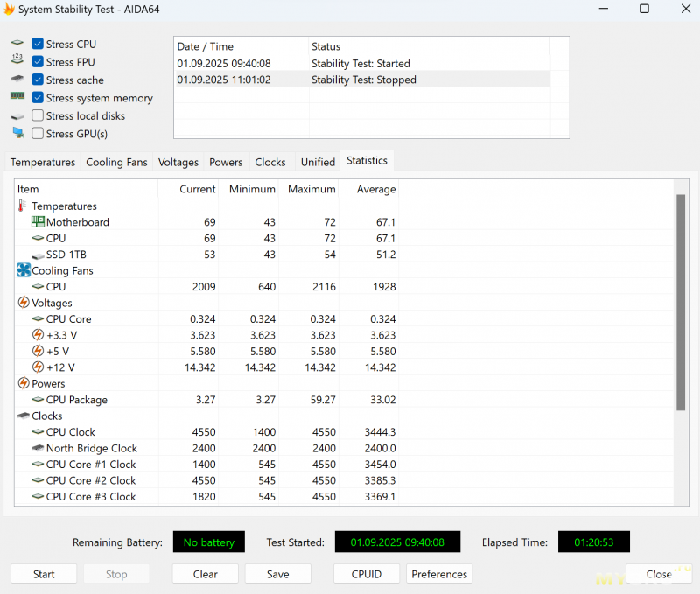The height and width of the screenshot is (594, 700).
Task: Click the AIDA64 flame icon in title bar
Action: click(x=9, y=9)
